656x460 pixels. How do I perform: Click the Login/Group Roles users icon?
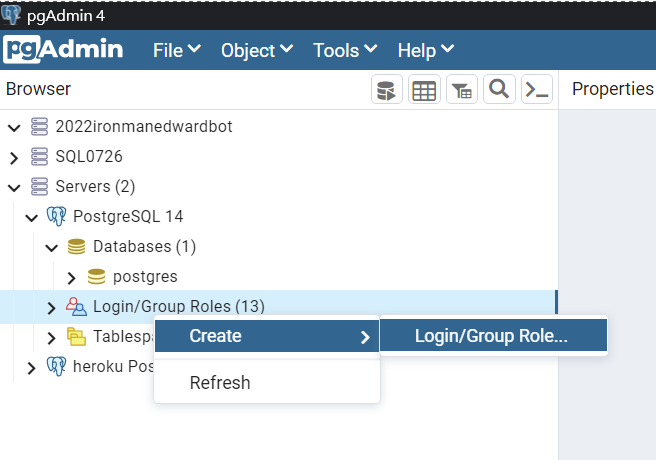[x=77, y=307]
